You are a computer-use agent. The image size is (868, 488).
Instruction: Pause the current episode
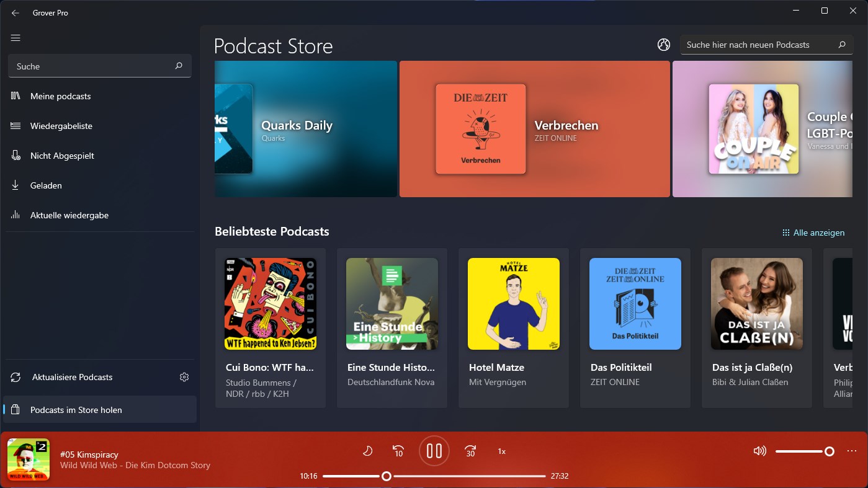(434, 451)
